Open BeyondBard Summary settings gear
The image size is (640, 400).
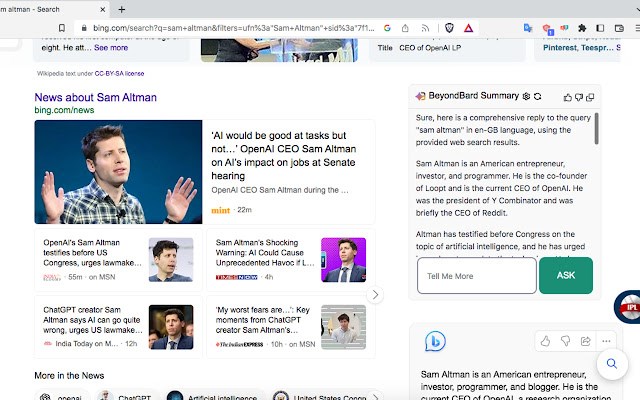click(x=526, y=96)
